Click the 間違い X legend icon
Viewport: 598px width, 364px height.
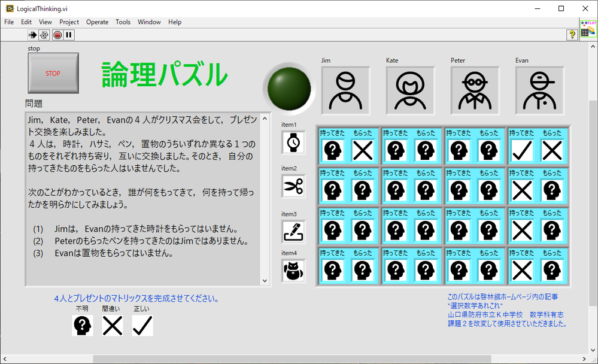[113, 326]
